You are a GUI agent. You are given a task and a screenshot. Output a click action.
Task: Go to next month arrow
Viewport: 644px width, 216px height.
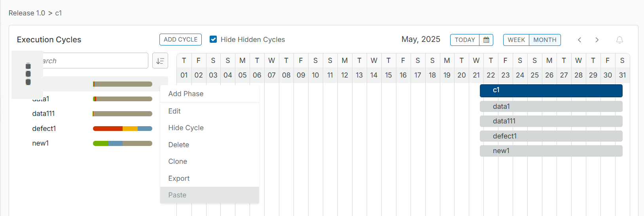[x=597, y=40]
